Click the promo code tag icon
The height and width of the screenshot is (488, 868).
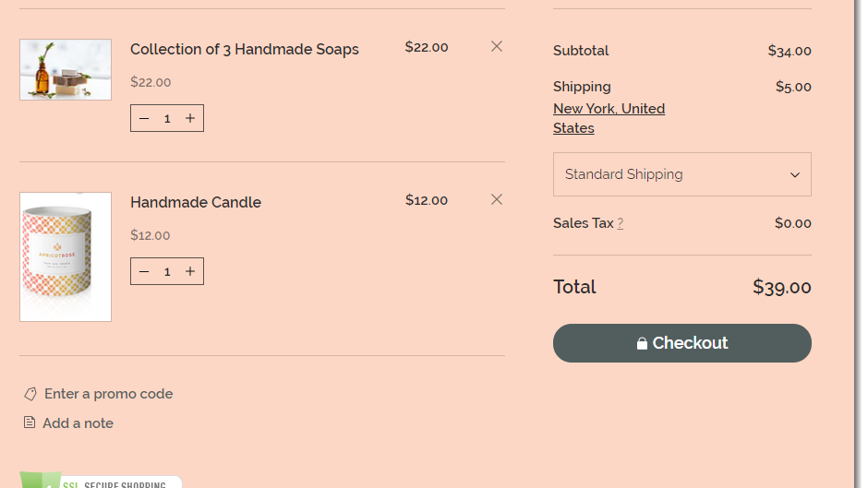tap(30, 394)
